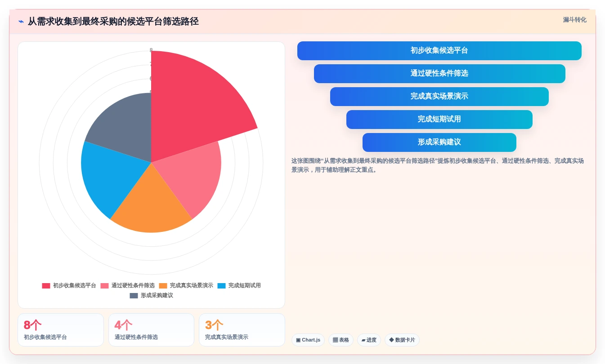This screenshot has height=364, width=605.
Task: Toggle legend item 初步收集候选平台
Action: coord(69,285)
